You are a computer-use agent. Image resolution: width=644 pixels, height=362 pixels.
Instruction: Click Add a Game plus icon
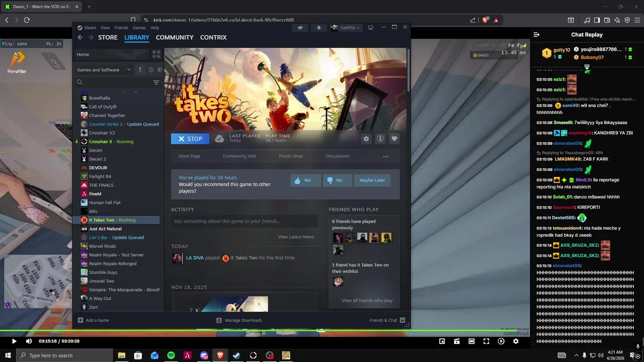pyautogui.click(x=80, y=320)
